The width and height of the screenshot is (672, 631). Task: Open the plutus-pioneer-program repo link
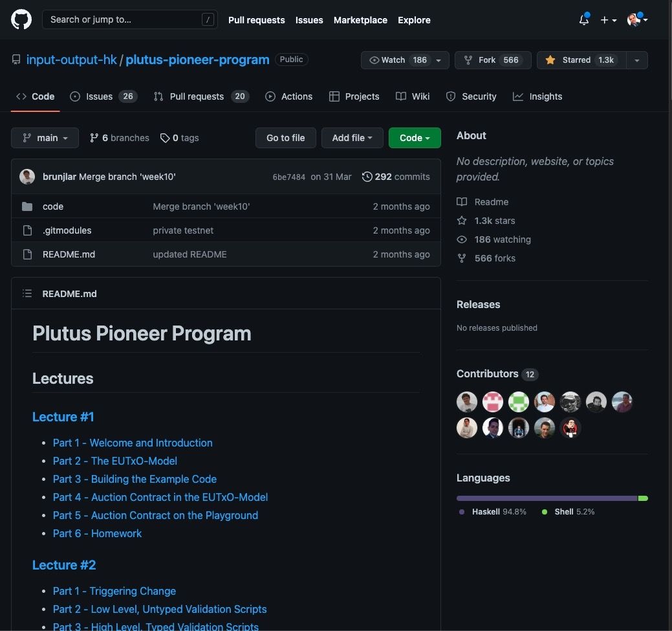pos(197,60)
